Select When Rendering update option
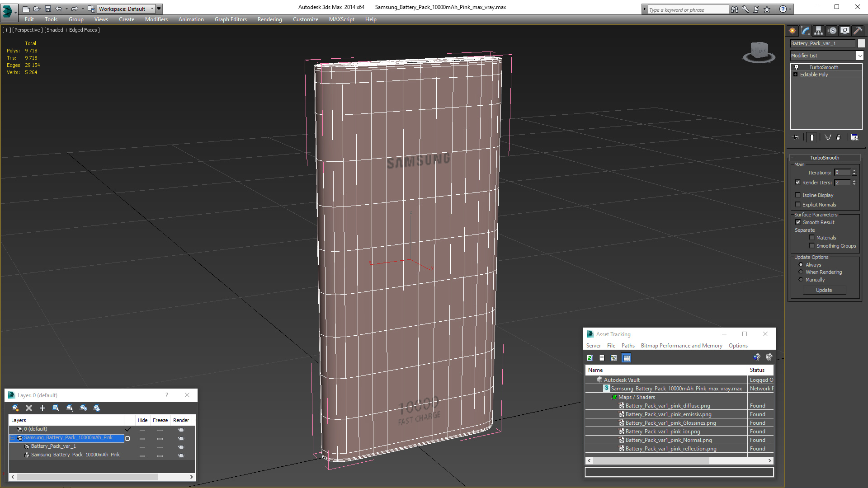The image size is (868, 488). pos(801,272)
